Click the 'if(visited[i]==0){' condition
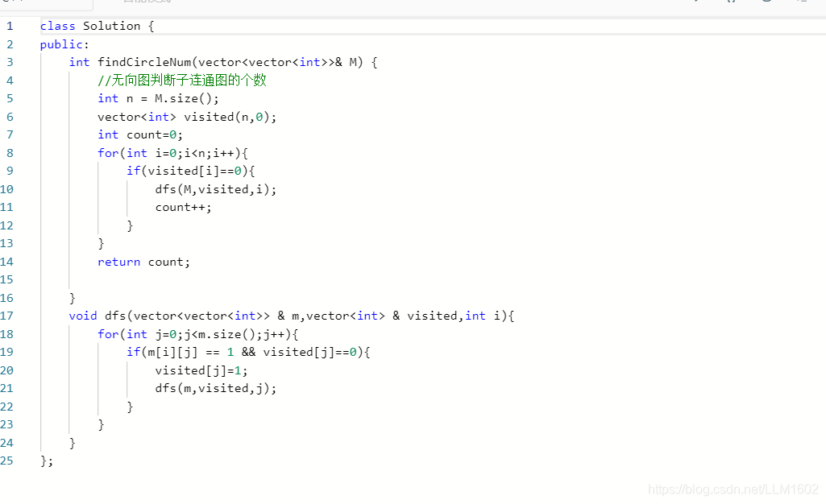 191,171
